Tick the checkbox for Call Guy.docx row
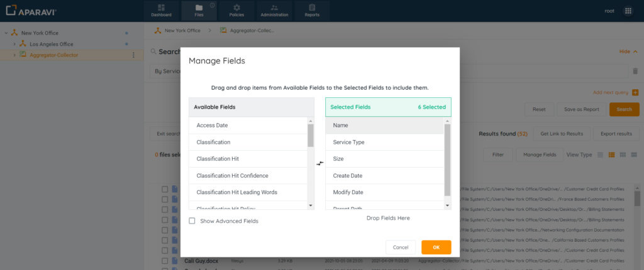 (165, 261)
